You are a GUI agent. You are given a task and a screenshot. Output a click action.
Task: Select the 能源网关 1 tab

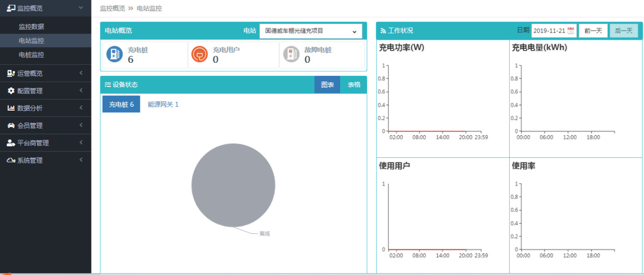(163, 105)
